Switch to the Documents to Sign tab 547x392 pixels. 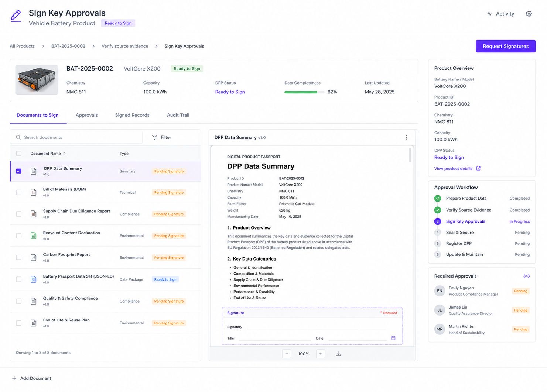(38, 115)
